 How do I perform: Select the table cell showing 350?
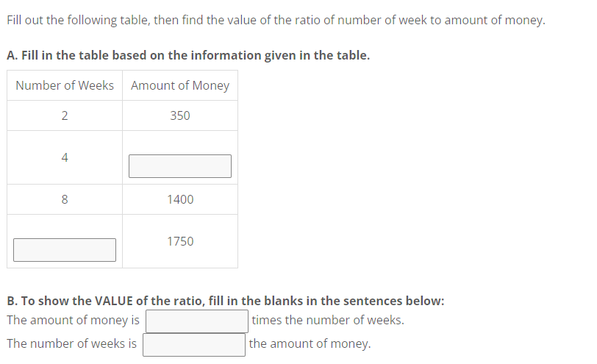point(180,115)
